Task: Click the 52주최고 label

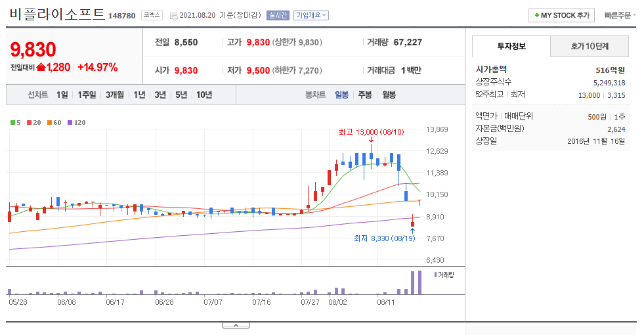Action: pos(490,94)
